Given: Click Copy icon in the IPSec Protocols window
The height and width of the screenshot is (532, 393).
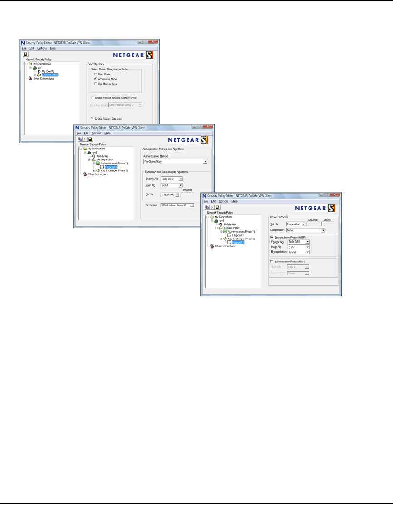Looking at the screenshot, I should point(207,207).
